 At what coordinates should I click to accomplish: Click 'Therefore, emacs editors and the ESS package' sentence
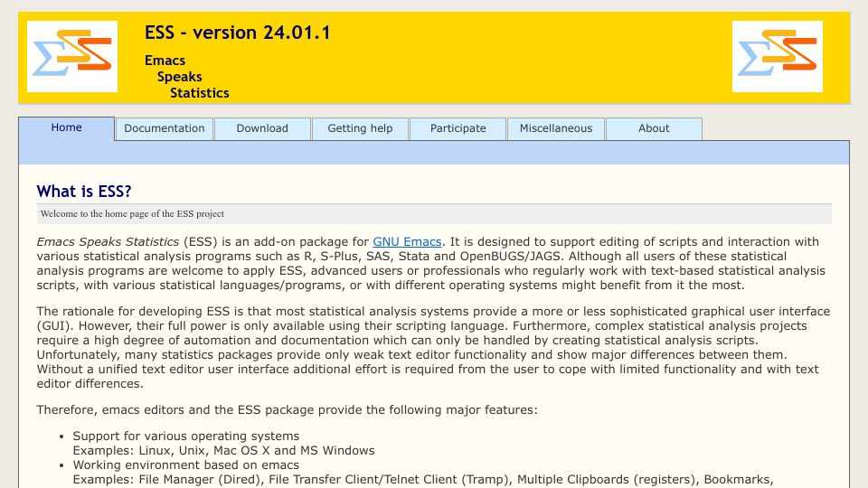[x=287, y=410]
